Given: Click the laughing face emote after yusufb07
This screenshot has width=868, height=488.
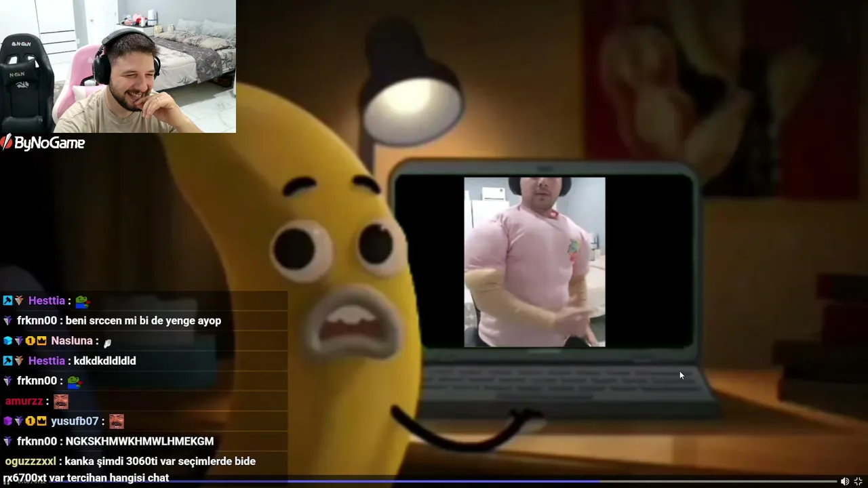Looking at the screenshot, I should point(117,422).
